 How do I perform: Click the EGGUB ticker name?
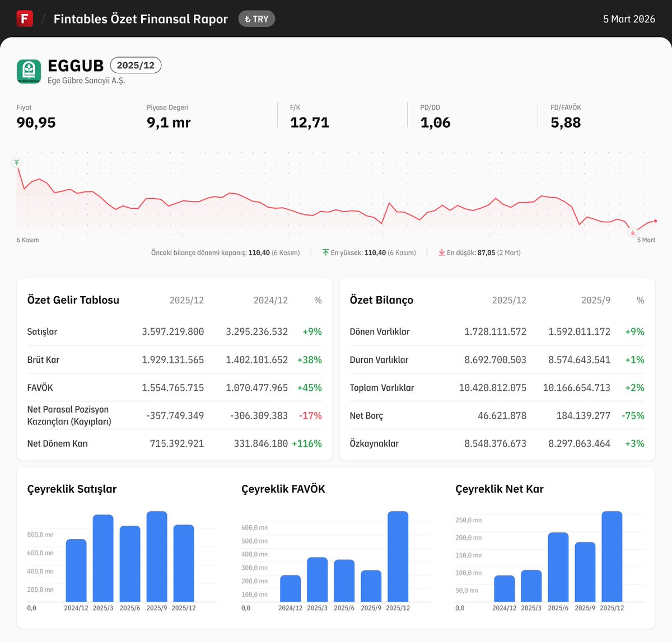point(76,65)
